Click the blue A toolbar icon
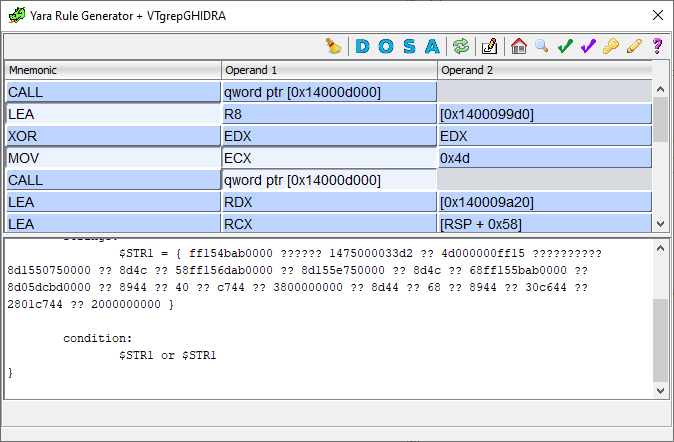This screenshot has height=442, width=674. click(x=432, y=46)
